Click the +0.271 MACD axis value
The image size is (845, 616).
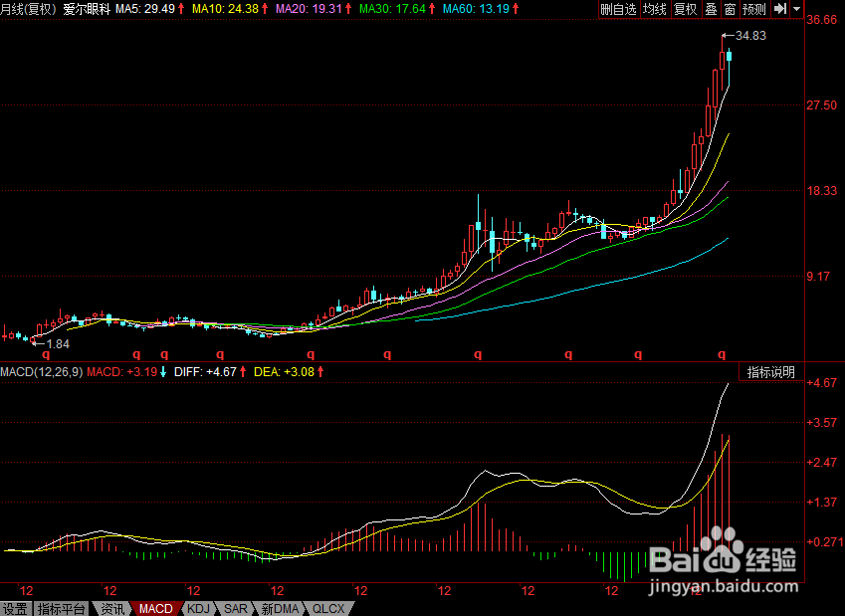coord(824,542)
